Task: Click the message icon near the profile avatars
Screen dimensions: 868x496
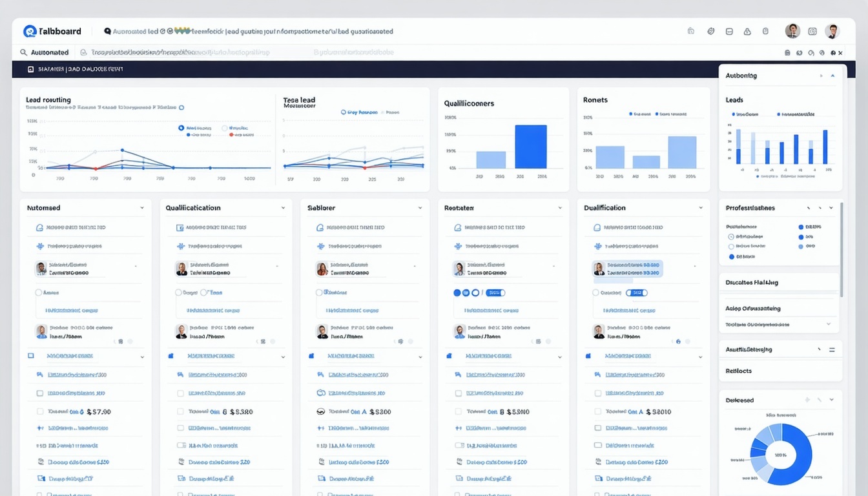Action: click(729, 32)
